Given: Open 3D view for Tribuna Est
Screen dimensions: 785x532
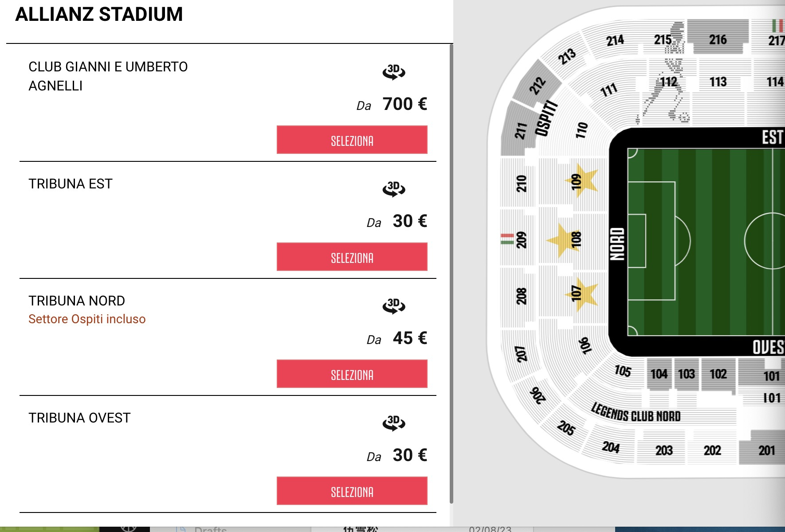Looking at the screenshot, I should coord(394,189).
